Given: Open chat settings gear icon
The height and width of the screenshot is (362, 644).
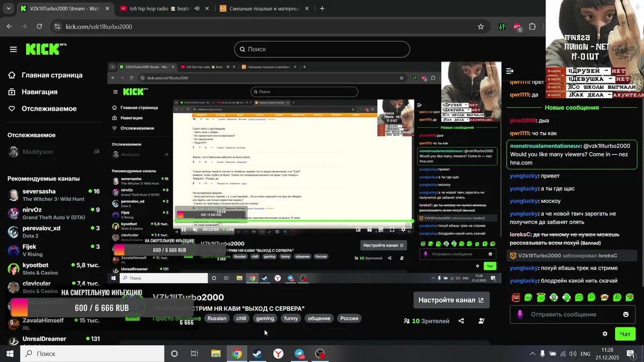Looking at the screenshot, I should [x=605, y=334].
